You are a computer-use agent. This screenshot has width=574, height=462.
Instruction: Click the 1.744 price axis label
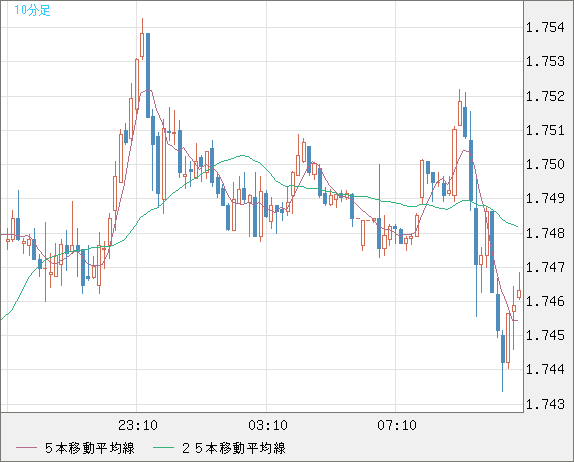pyautogui.click(x=545, y=369)
